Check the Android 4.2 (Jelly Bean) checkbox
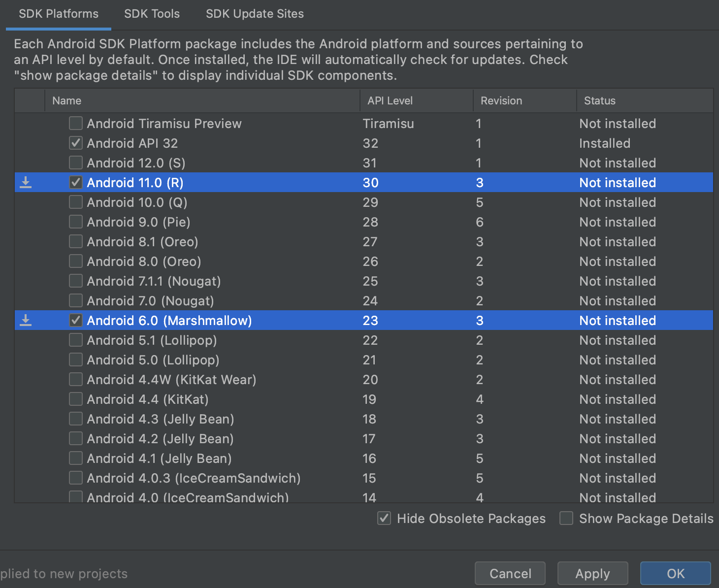This screenshot has height=588, width=719. (x=76, y=438)
